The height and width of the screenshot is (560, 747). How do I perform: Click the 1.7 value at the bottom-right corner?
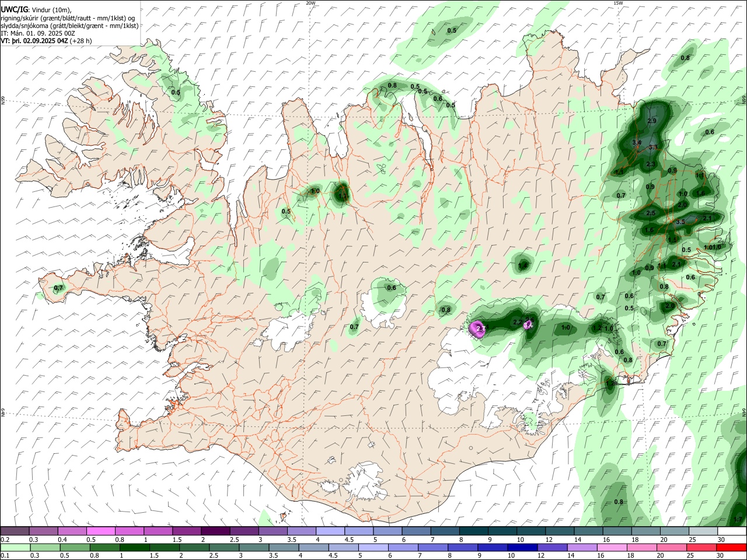(x=738, y=519)
